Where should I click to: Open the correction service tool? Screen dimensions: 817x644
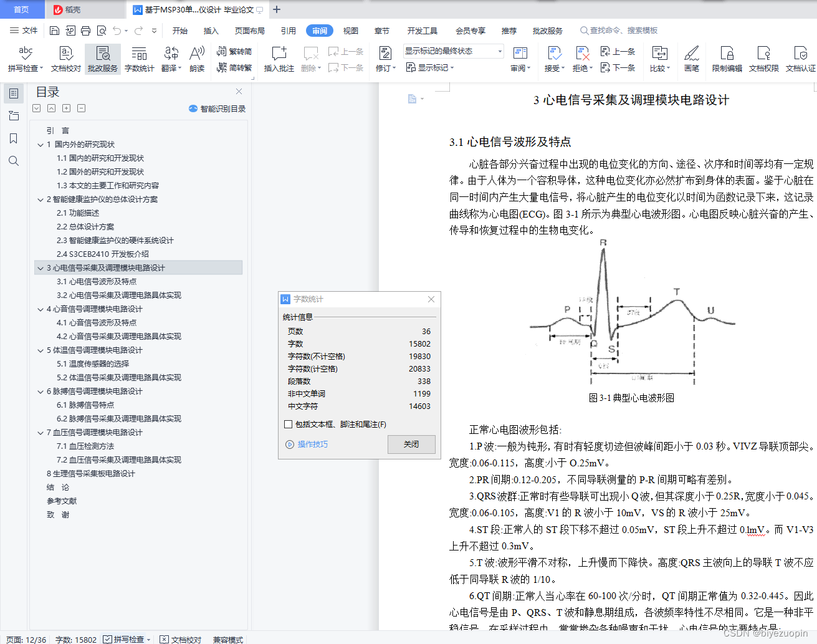tap(103, 59)
